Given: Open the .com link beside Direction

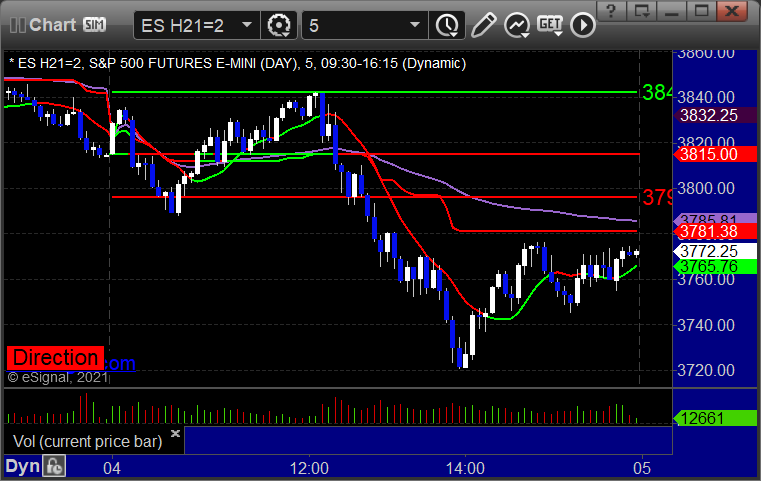Looking at the screenshot, I should 120,363.
